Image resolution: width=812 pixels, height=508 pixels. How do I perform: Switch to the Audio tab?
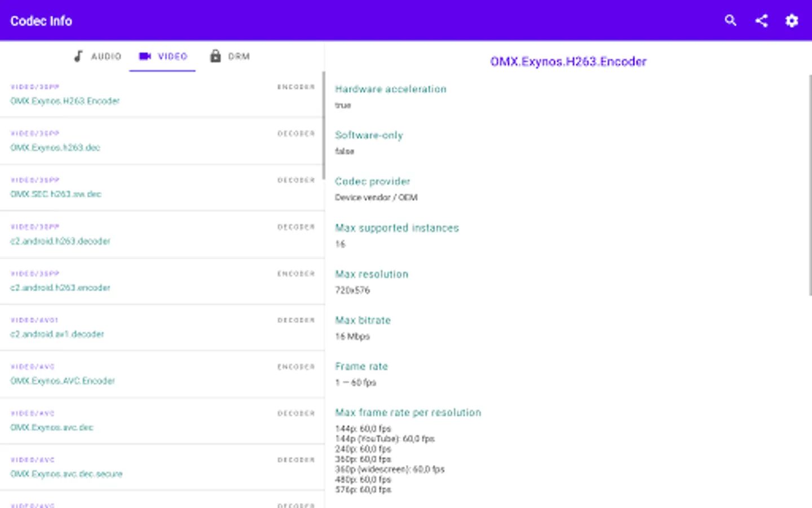(x=98, y=56)
